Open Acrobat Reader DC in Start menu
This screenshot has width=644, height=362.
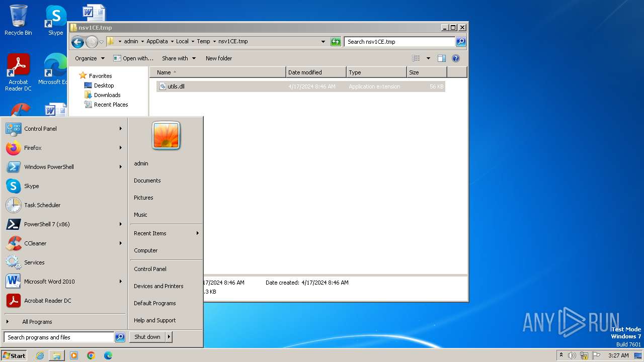64,301
